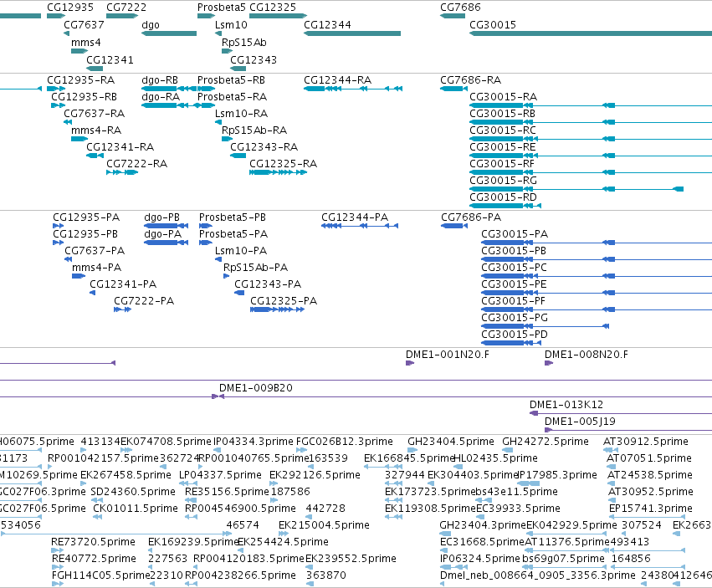Click the RpS15Ab-PA protein label
Screen dimensions: 712x588
[x=256, y=268]
